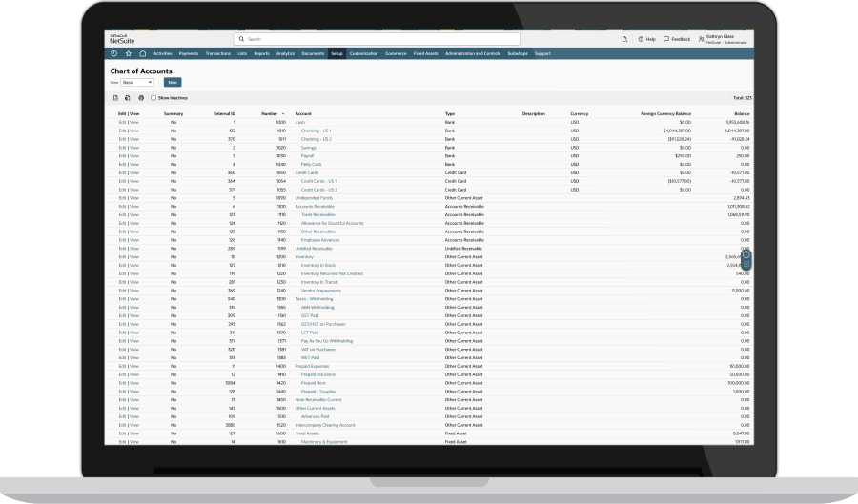Viewport: 858px width, 504px height.
Task: Click the Print icon in list toolbar
Action: click(x=141, y=98)
